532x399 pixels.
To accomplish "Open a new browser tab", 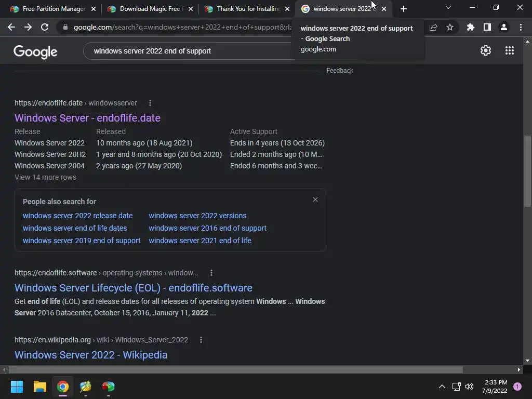I will [403, 9].
